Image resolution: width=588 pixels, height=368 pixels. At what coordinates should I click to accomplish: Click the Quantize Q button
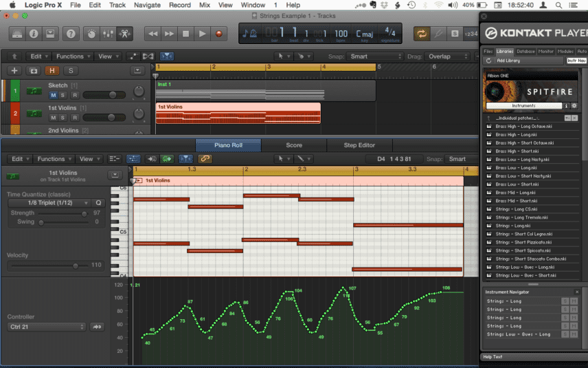98,203
